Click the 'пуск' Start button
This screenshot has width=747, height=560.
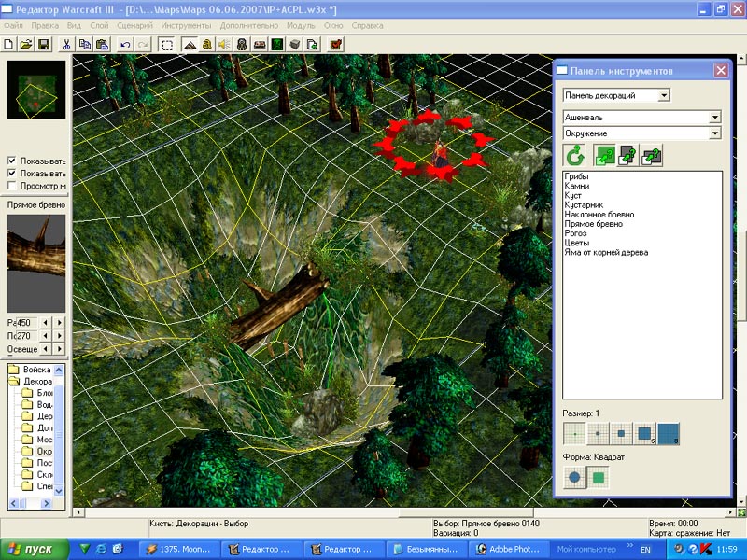(34, 549)
